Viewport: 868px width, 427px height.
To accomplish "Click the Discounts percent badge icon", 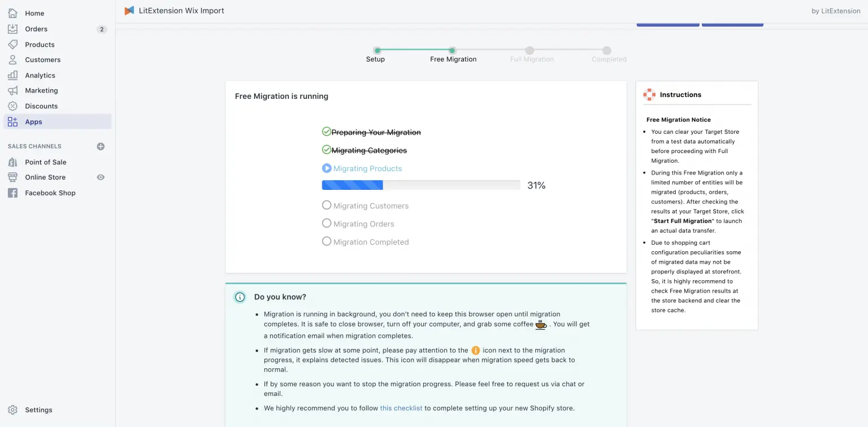I will (12, 106).
